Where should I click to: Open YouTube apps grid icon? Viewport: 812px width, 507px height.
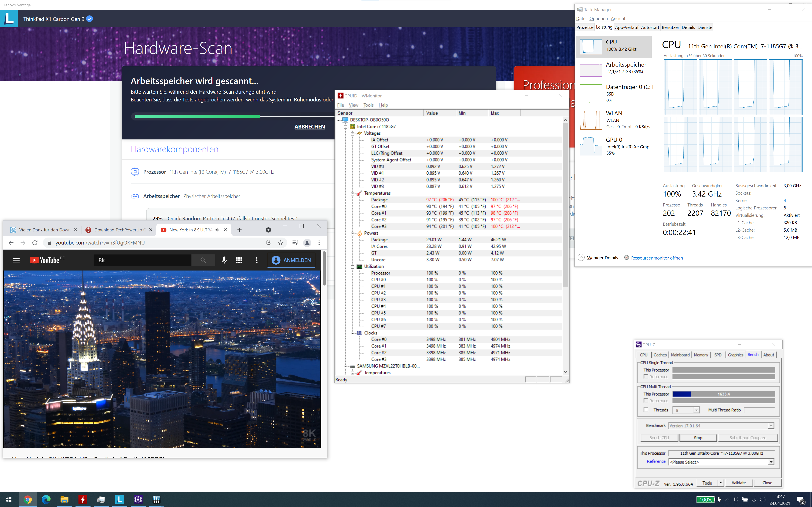[x=239, y=260]
